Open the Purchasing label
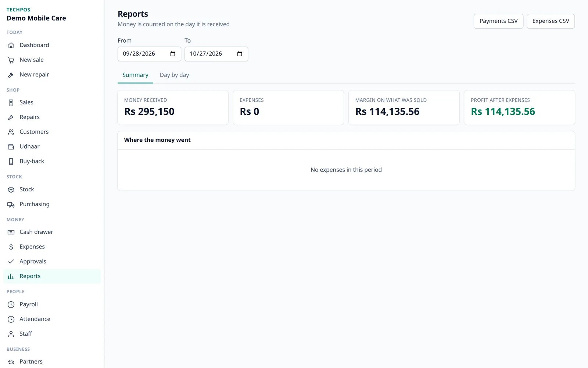 tap(35, 205)
